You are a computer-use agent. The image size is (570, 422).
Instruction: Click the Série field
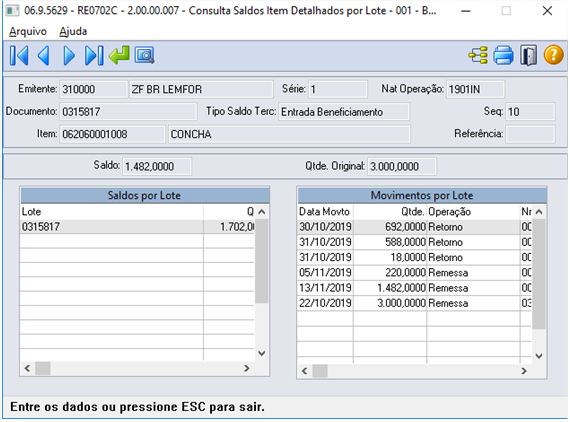[x=338, y=89]
